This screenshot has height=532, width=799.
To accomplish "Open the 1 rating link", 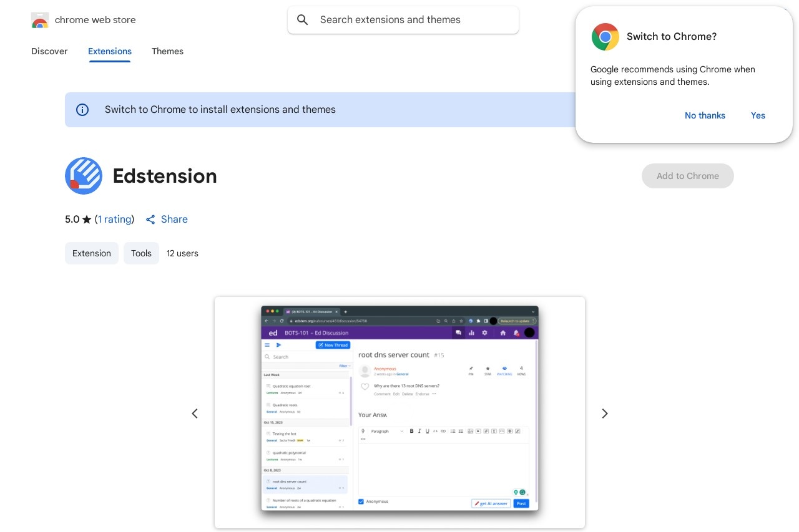I will tap(114, 220).
